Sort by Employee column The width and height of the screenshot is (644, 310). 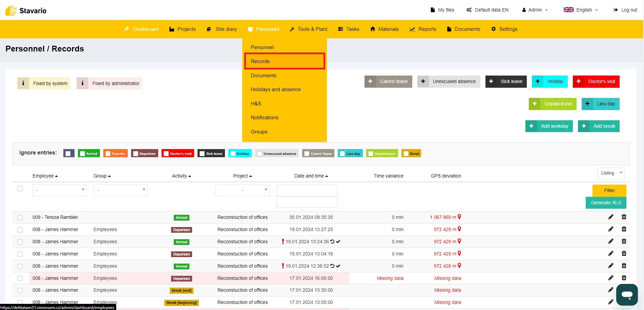click(45, 176)
